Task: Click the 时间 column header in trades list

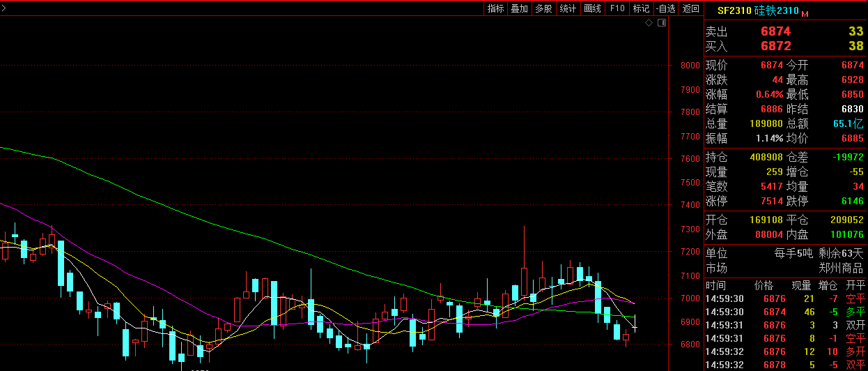Action: [715, 285]
